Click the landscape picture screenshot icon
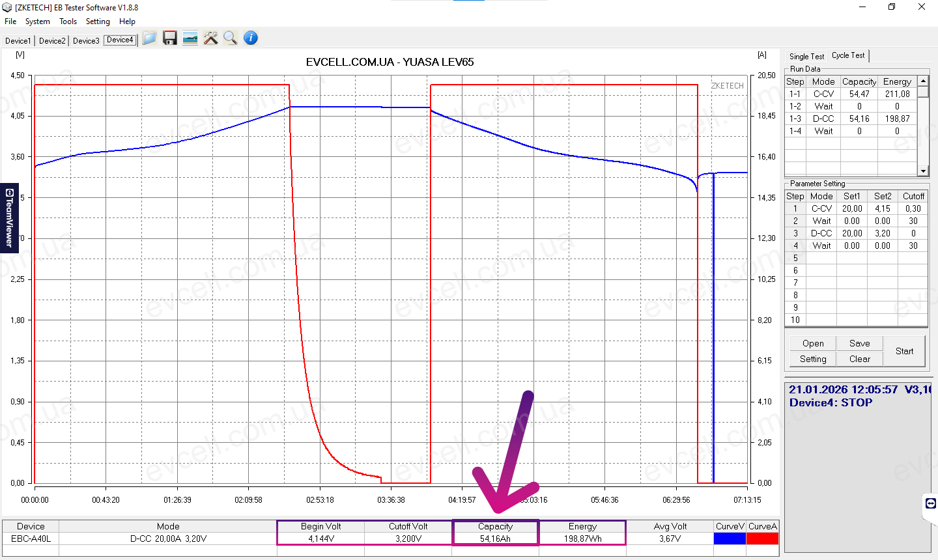The width and height of the screenshot is (938, 560). (190, 38)
